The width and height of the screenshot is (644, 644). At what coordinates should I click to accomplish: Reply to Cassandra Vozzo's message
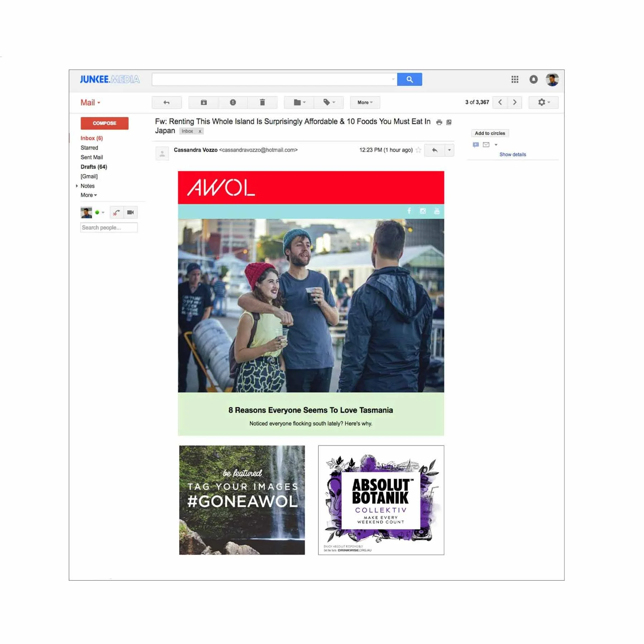point(434,150)
